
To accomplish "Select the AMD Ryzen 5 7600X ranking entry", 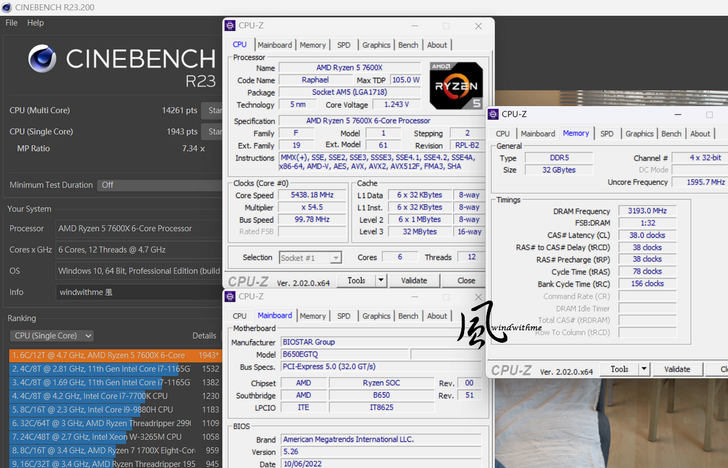I will [x=110, y=355].
